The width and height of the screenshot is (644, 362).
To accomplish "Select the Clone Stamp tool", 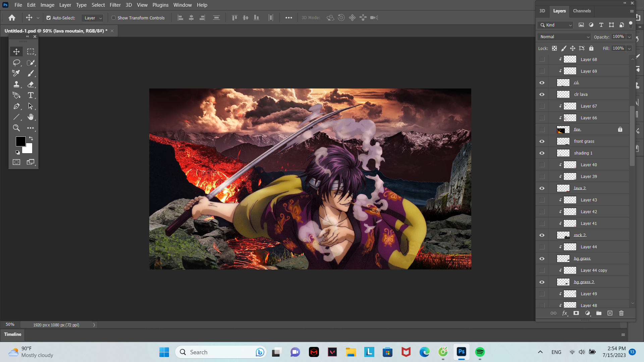I will click(x=16, y=84).
